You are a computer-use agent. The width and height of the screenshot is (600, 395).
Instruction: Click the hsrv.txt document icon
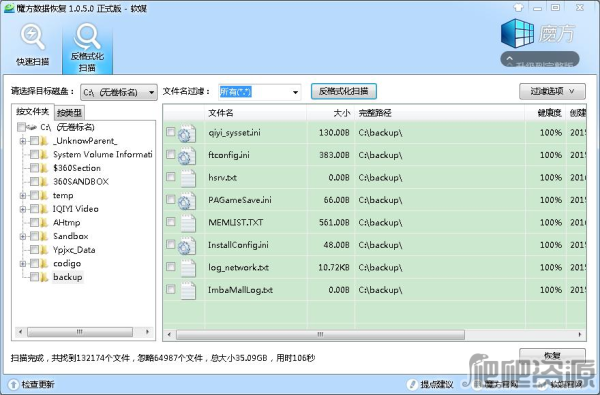pos(188,178)
